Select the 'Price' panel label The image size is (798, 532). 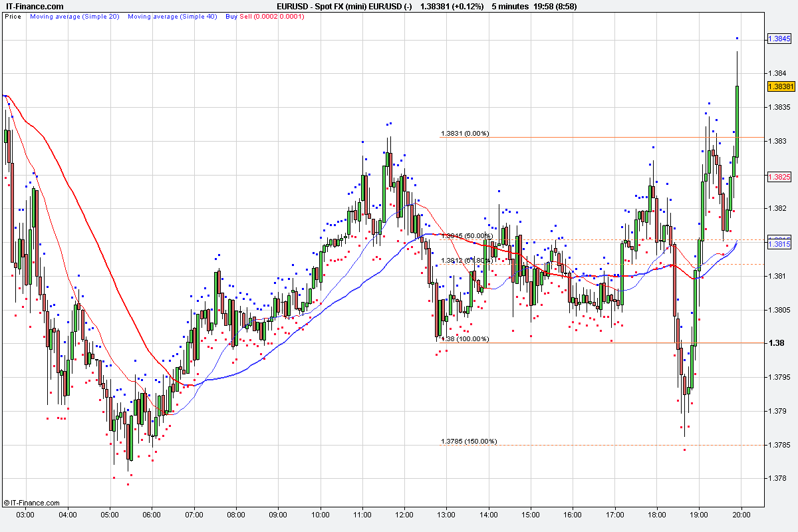tap(13, 16)
